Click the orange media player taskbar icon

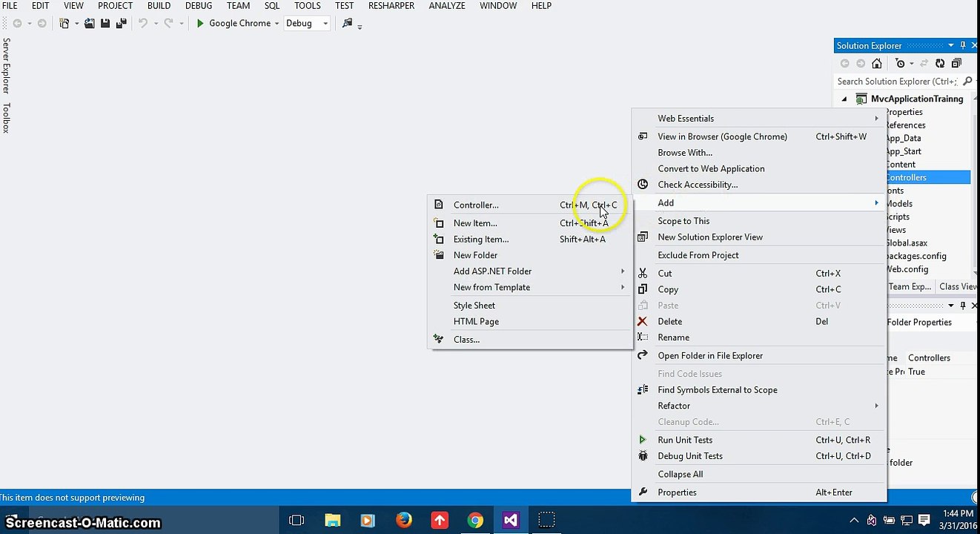coord(368,520)
